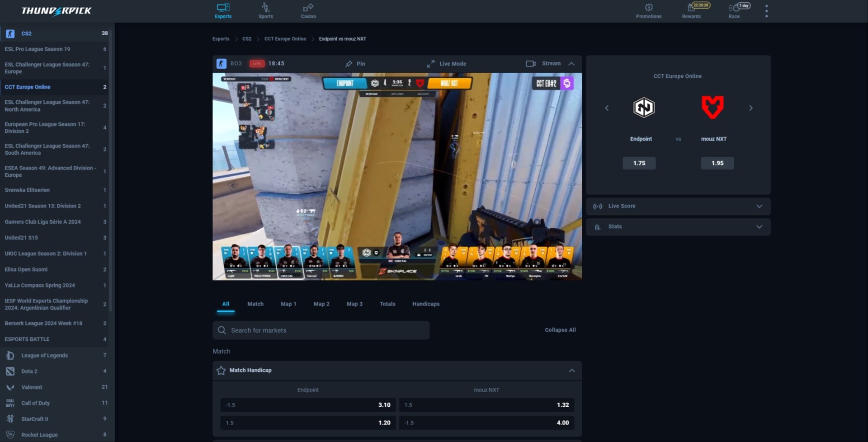The height and width of the screenshot is (442, 868).
Task: Select mouz NXT 1.5 handicap at 1.32
Action: 486,405
